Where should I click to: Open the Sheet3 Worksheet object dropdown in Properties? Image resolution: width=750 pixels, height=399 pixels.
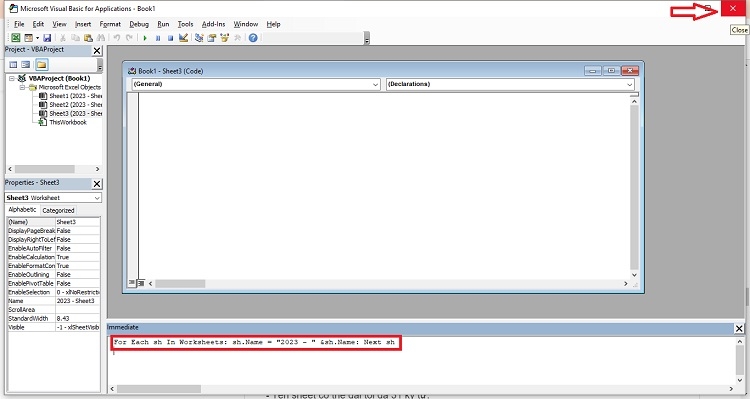tap(97, 198)
